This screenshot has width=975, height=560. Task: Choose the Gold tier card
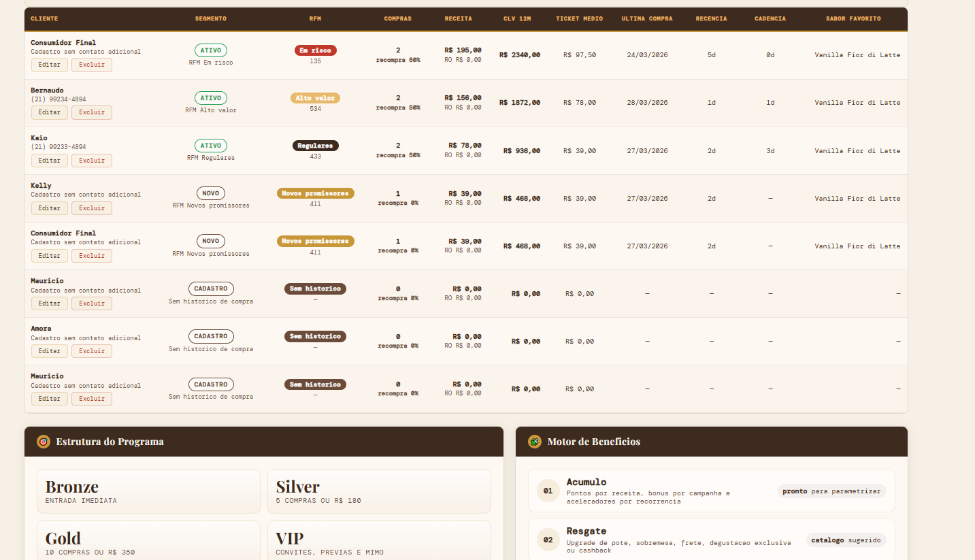click(148, 542)
